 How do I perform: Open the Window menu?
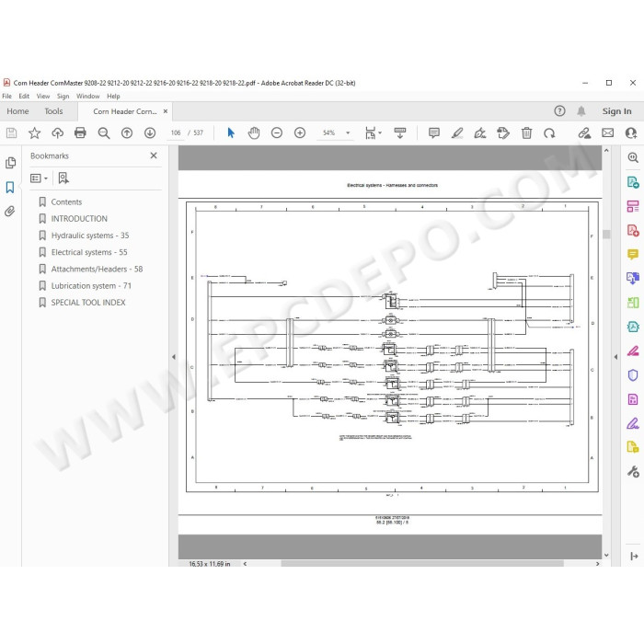(88, 96)
